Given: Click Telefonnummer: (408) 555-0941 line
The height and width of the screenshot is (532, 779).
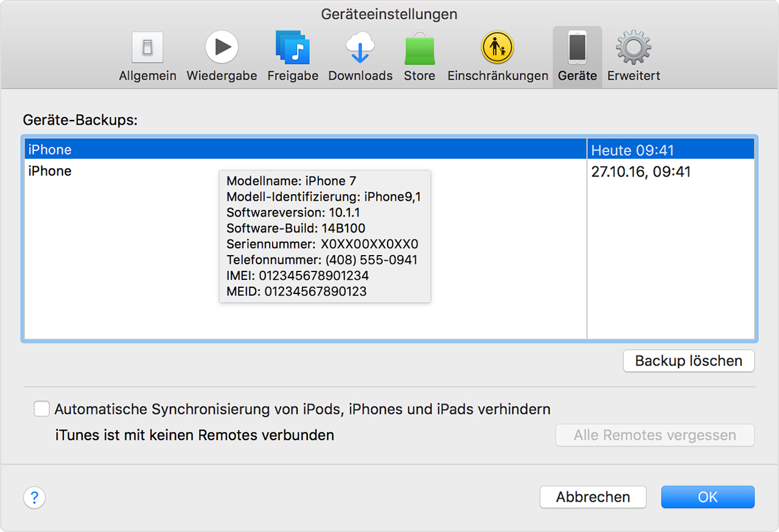Looking at the screenshot, I should [x=322, y=260].
